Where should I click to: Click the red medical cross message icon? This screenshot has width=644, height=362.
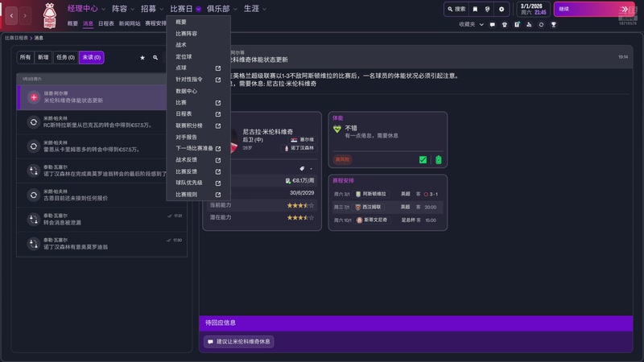coord(34,97)
